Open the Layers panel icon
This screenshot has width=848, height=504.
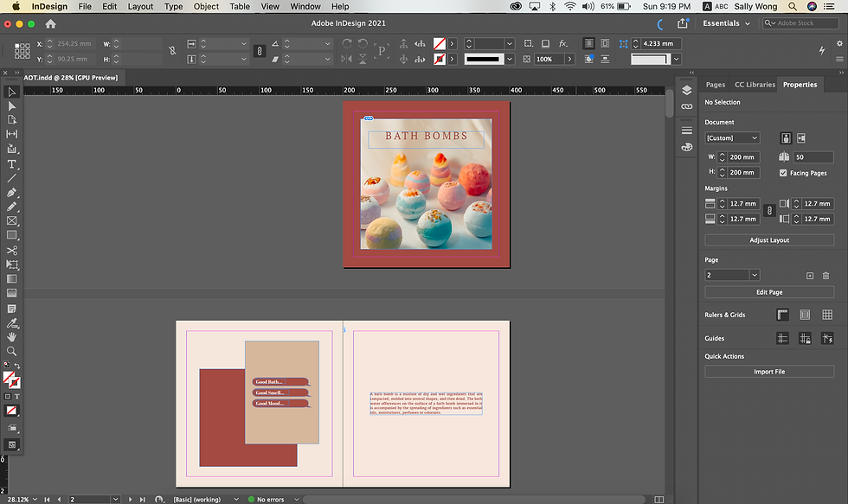[686, 90]
